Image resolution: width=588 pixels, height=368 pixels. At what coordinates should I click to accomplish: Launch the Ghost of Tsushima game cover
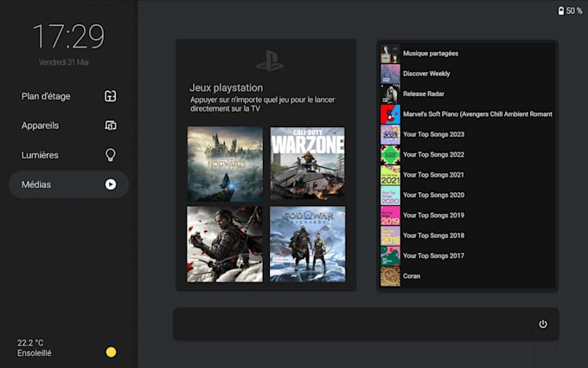[225, 244]
